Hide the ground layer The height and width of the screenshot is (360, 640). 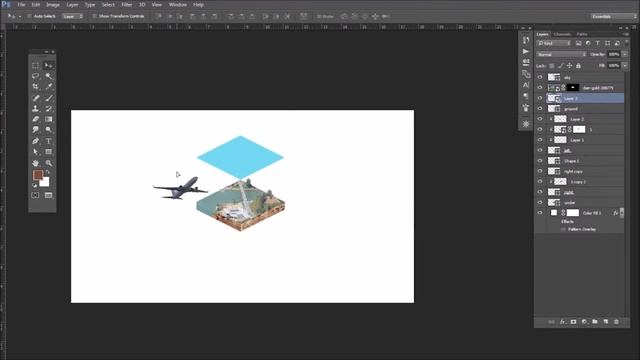(540, 109)
